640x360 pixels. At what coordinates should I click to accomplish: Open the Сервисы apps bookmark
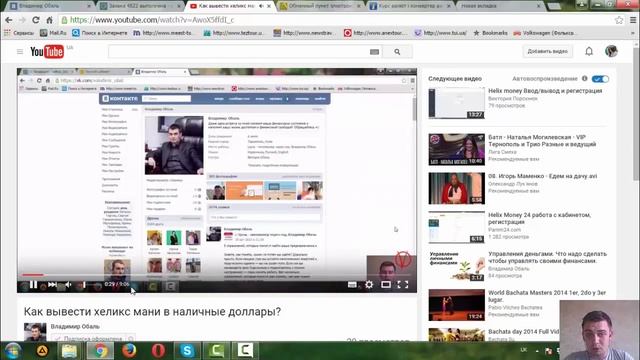(x=19, y=33)
